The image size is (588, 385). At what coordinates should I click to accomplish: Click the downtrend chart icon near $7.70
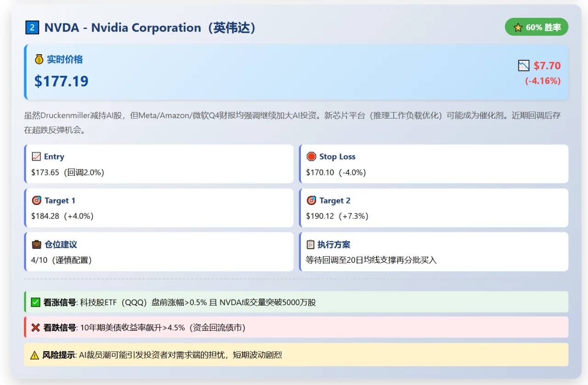coord(524,66)
